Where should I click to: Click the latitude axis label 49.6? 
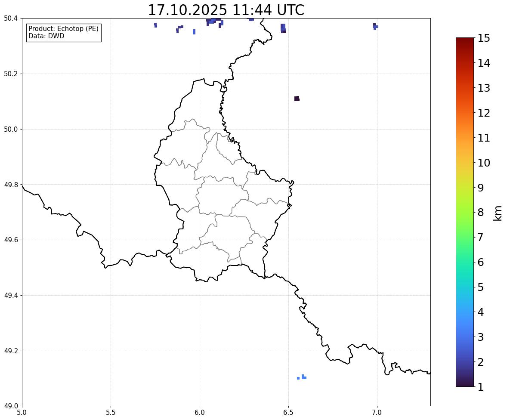pyautogui.click(x=11, y=240)
